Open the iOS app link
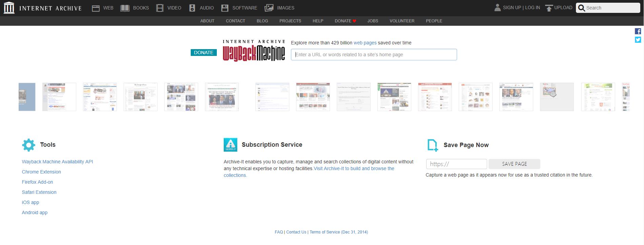 tap(30, 202)
